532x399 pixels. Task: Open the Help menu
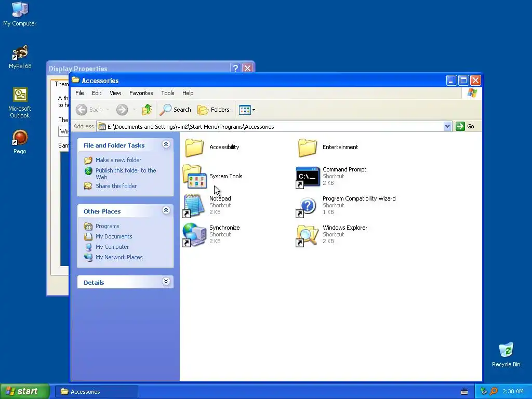[x=188, y=93]
